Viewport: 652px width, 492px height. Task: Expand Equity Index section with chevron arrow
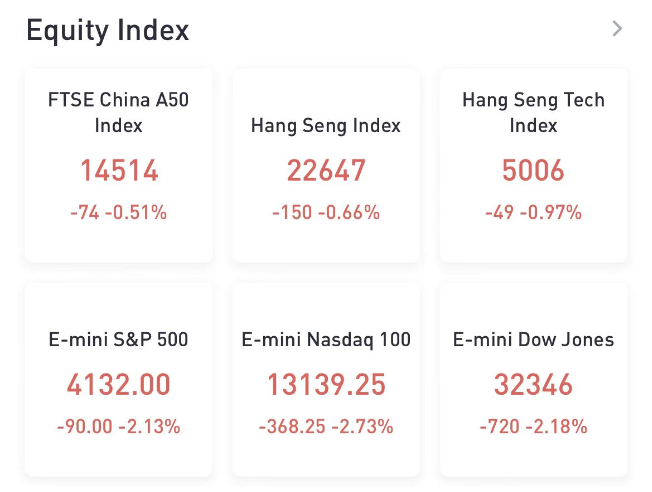[x=617, y=29]
